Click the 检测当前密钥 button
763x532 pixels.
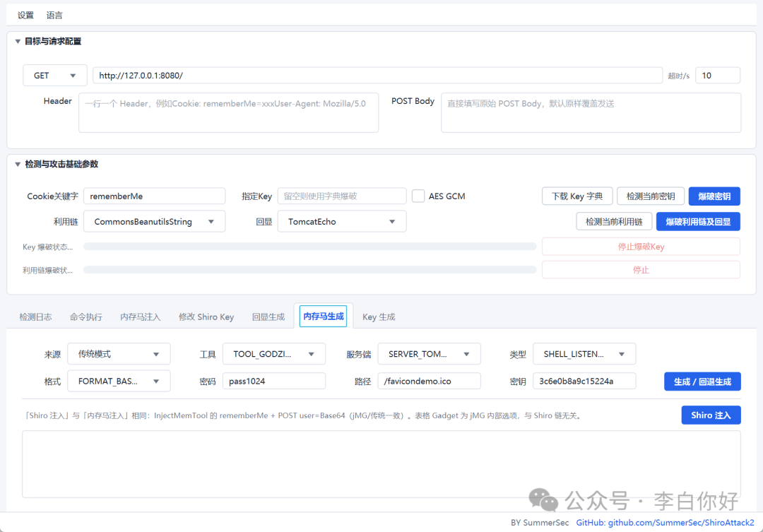click(x=651, y=196)
